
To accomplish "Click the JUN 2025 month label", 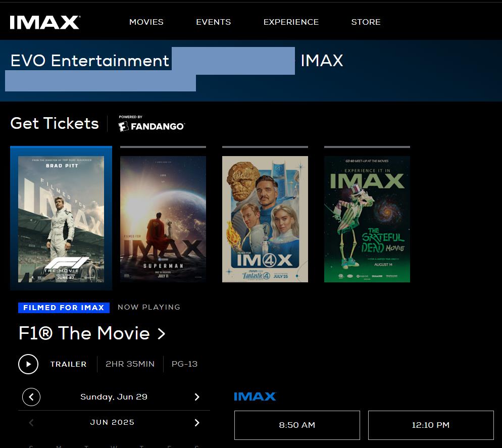I will pos(112,422).
